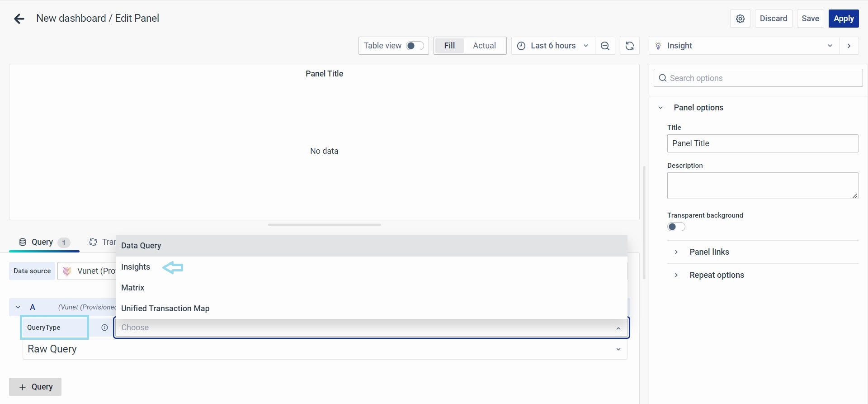
Task: Click the QueryType info icon
Action: (104, 328)
